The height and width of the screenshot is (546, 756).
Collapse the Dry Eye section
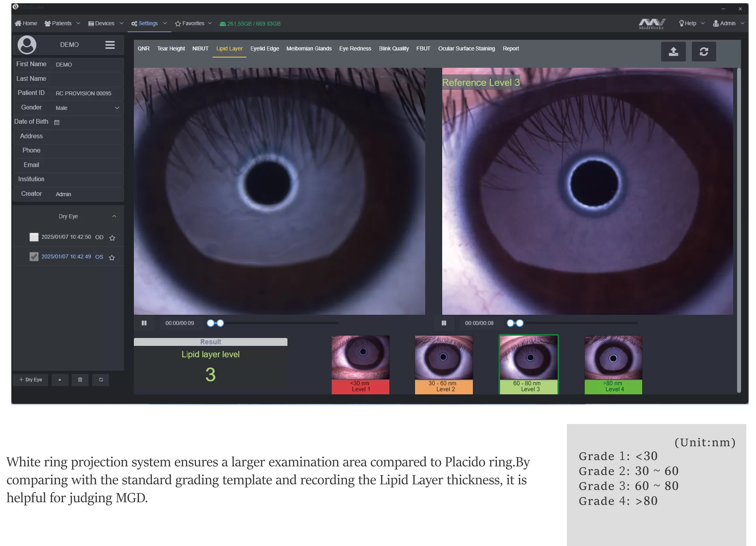[114, 216]
